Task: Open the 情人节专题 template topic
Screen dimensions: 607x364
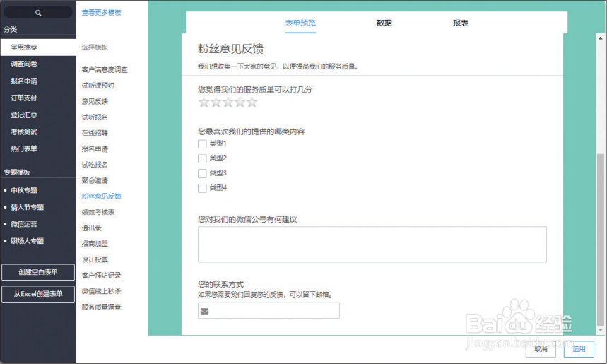Action: 27,207
